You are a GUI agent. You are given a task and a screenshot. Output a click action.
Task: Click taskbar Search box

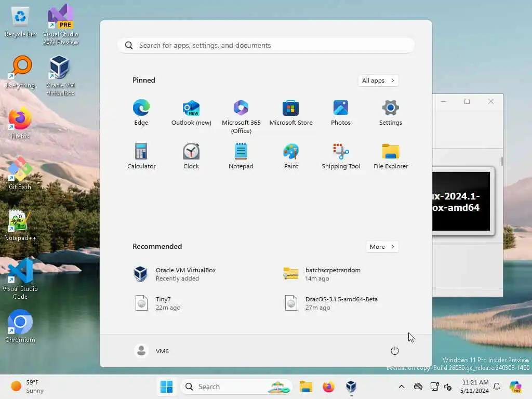[236, 387]
